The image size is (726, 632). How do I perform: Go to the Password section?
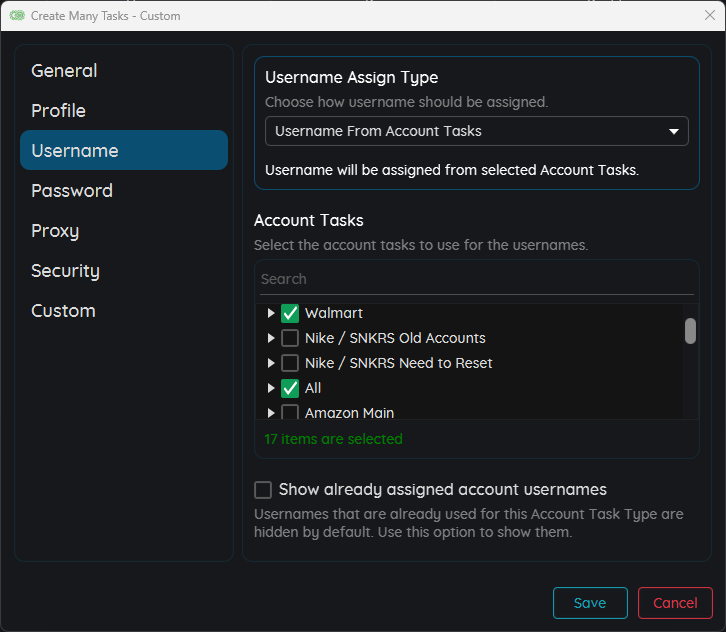click(x=72, y=191)
